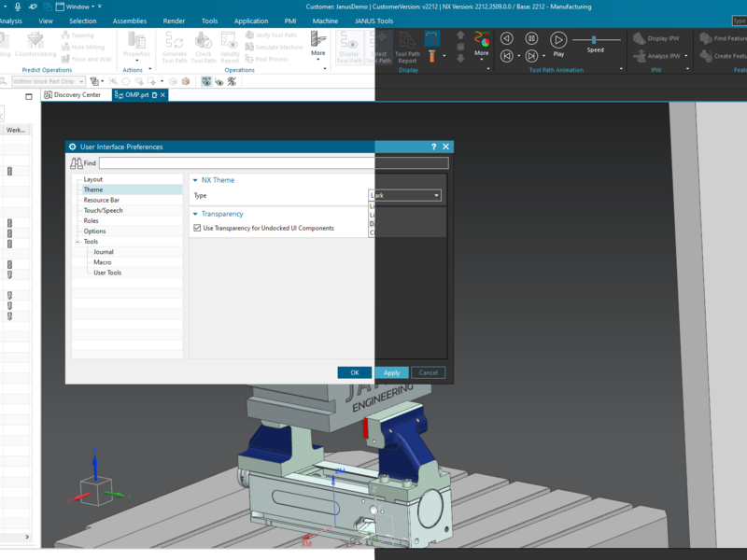747x560 pixels.
Task: Switch to the Discovery Center tab
Action: [73, 95]
